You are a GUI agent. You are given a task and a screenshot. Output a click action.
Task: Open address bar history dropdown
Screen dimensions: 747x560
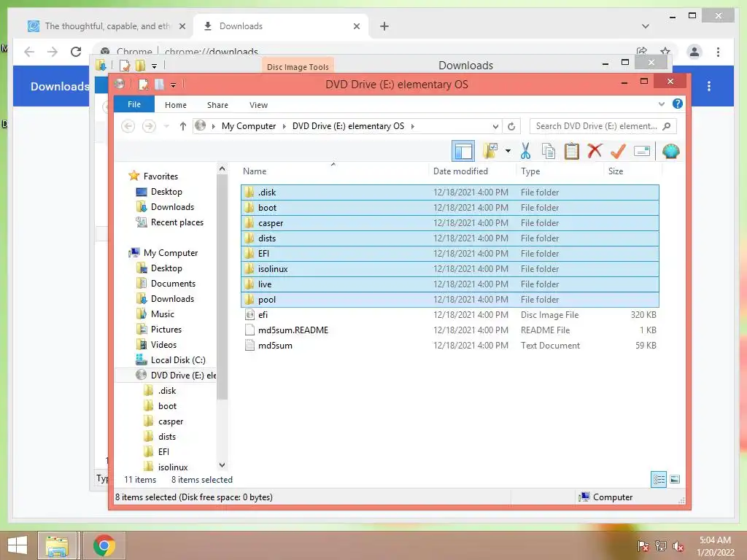495,126
